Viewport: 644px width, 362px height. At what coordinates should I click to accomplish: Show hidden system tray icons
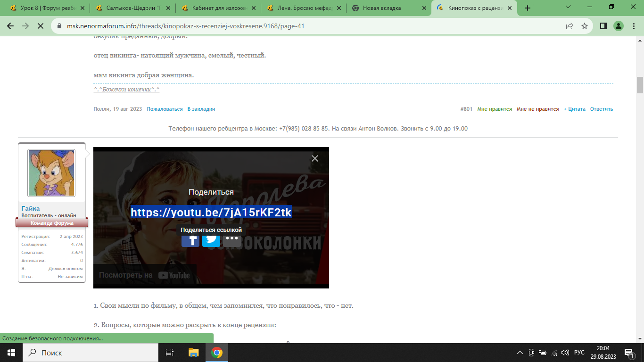coord(520,353)
